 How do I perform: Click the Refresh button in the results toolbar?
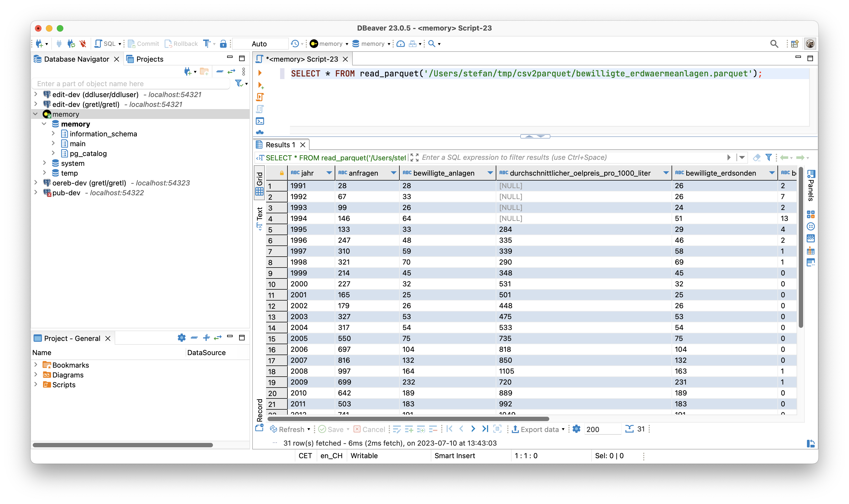287,429
